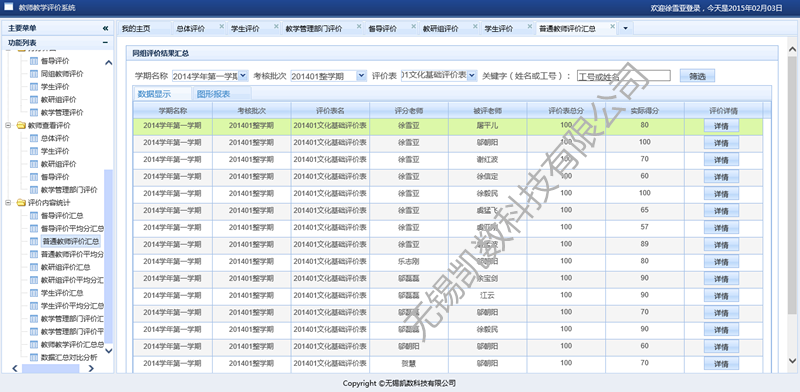Click 详情 button for 屠平儿 row
This screenshot has height=392, width=800.
[x=721, y=126]
